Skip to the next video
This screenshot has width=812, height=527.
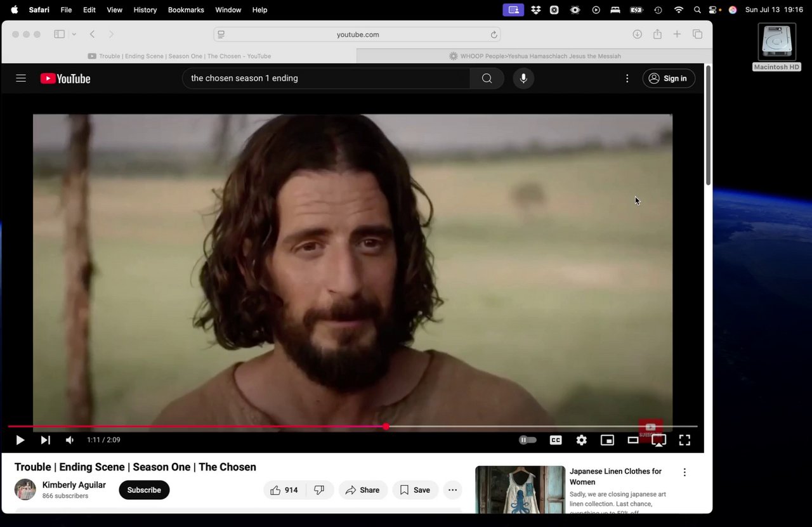coord(45,439)
